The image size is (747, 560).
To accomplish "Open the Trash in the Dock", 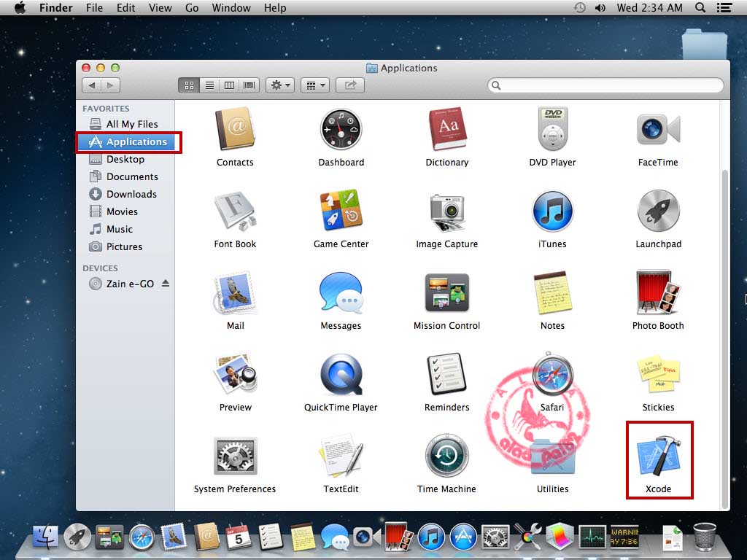I will coord(705,536).
